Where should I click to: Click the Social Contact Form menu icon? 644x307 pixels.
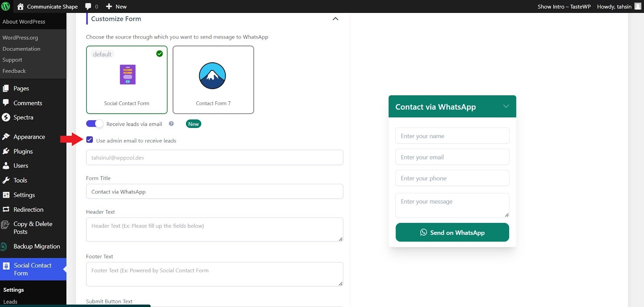(x=6, y=266)
